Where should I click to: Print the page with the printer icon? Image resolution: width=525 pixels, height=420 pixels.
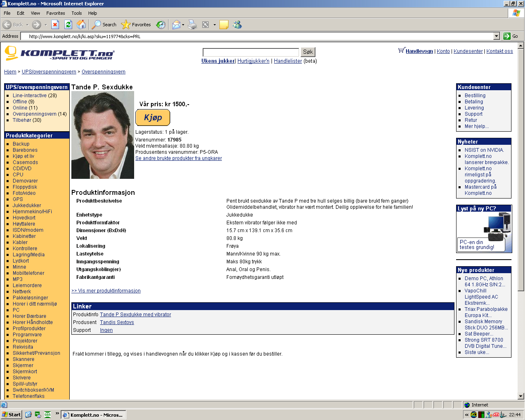coord(192,25)
